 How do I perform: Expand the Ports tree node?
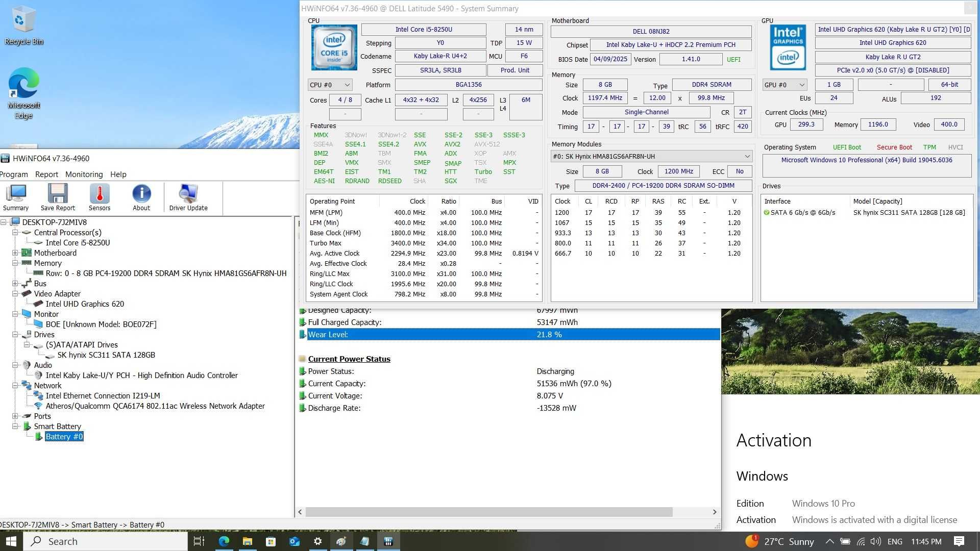pyautogui.click(x=15, y=416)
